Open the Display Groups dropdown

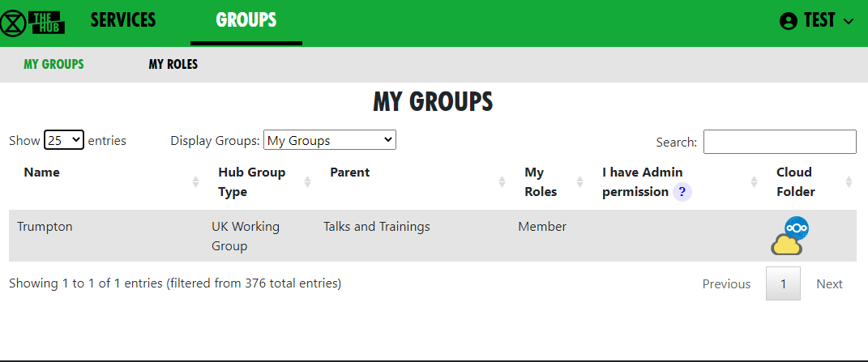pyautogui.click(x=330, y=140)
